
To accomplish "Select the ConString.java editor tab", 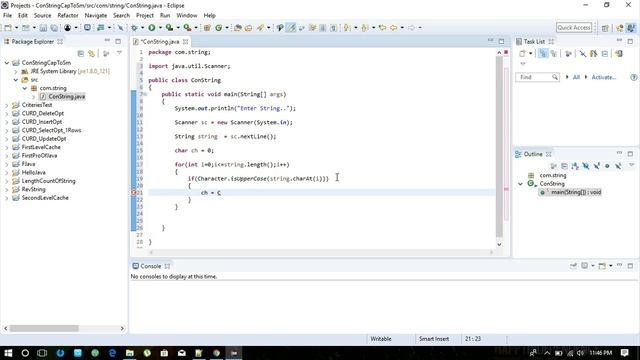I will pos(160,42).
